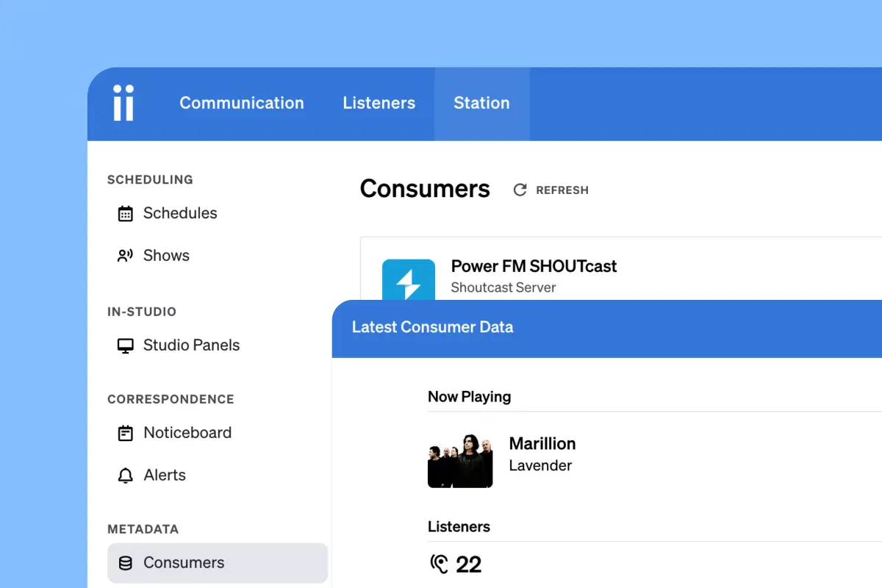882x588 pixels.
Task: Click the ear icon beside listener count
Action: (x=439, y=564)
